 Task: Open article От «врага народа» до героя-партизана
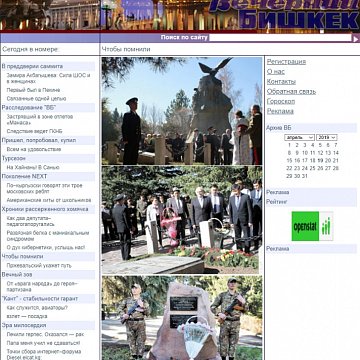42,286
